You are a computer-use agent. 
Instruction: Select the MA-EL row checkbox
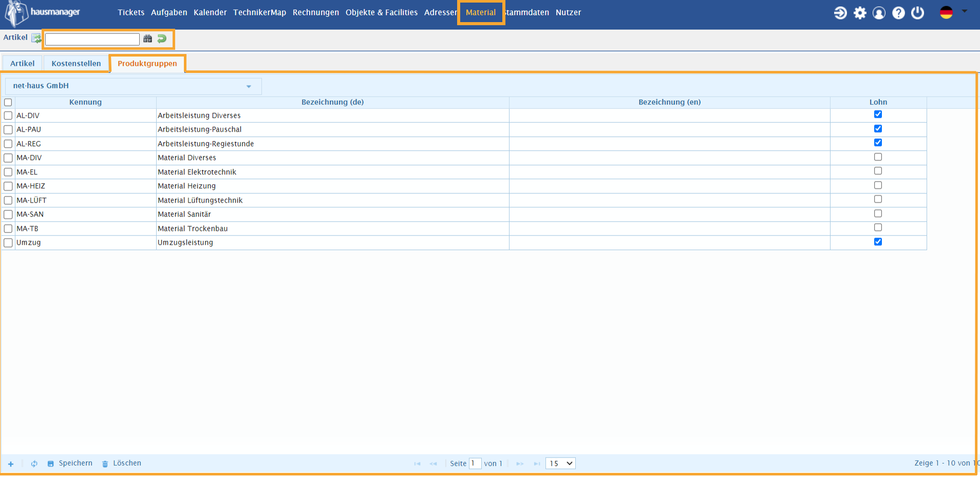point(8,172)
